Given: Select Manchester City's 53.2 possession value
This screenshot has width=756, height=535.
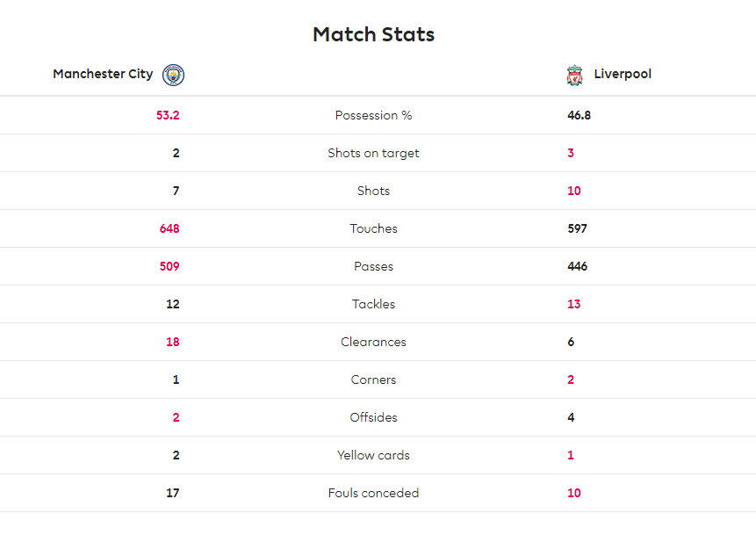Looking at the screenshot, I should point(168,115).
